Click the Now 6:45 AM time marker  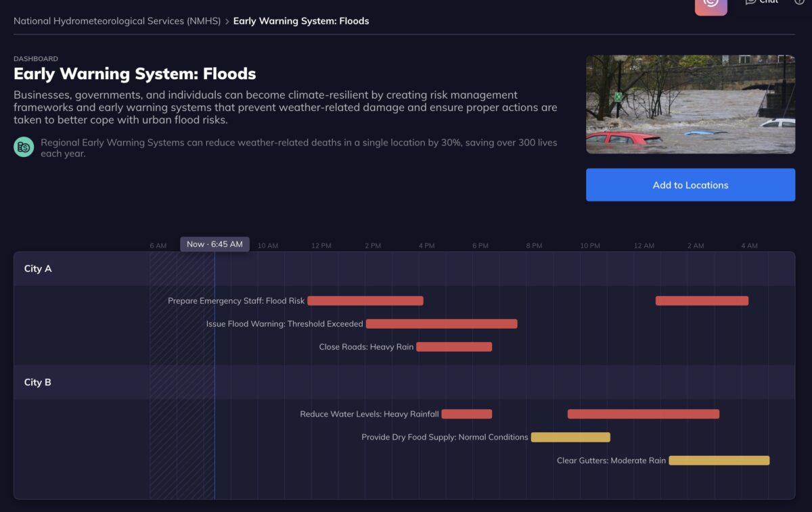coord(215,244)
